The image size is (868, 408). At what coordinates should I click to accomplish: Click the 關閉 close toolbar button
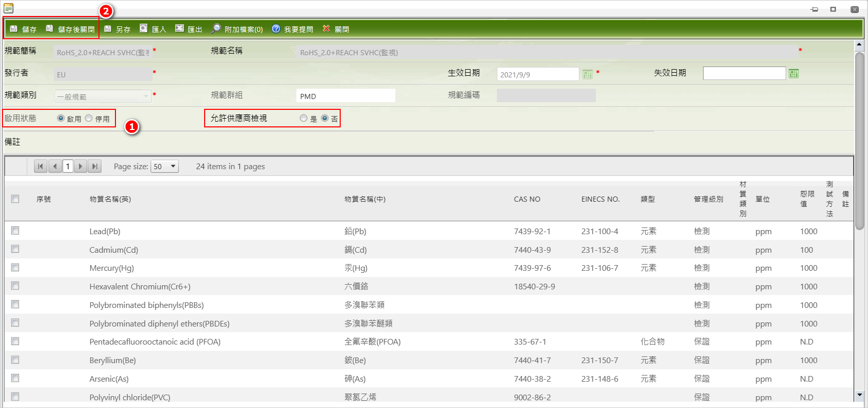(336, 29)
